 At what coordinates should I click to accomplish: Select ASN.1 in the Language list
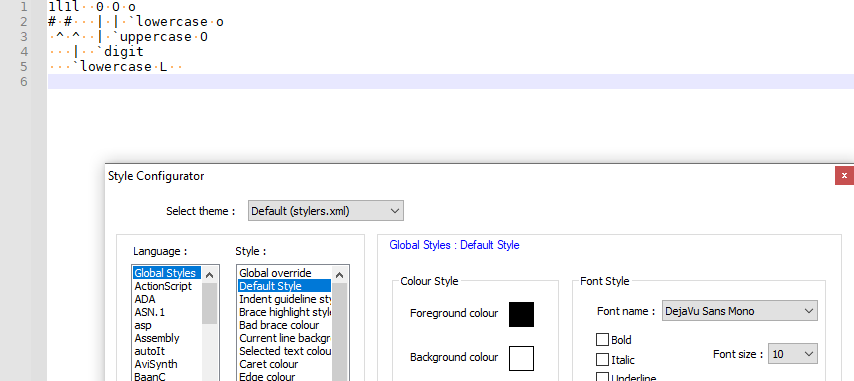click(x=167, y=312)
